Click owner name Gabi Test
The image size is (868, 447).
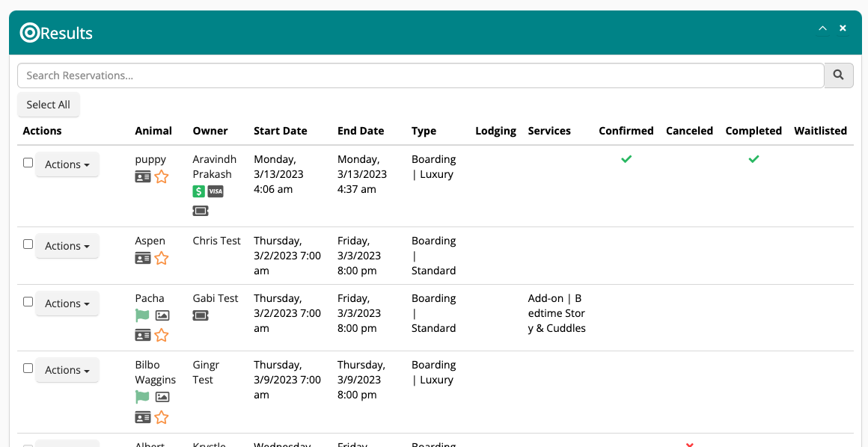click(216, 298)
